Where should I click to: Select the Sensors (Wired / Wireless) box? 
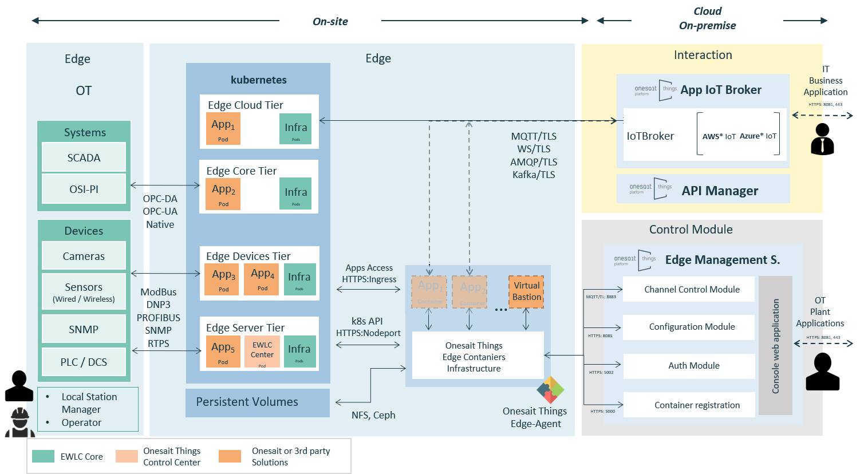coord(84,291)
